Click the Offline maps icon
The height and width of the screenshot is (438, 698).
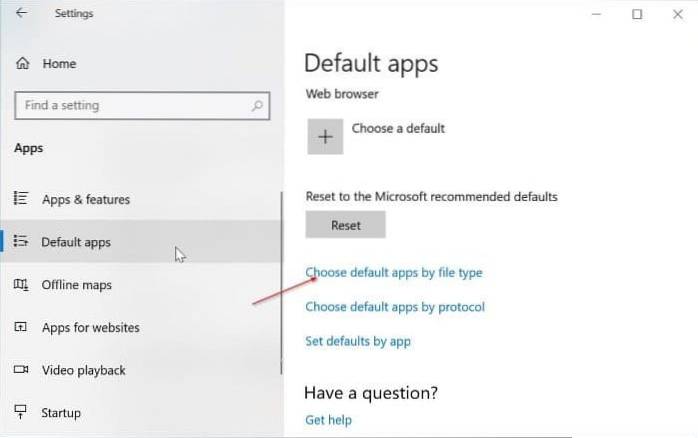21,285
